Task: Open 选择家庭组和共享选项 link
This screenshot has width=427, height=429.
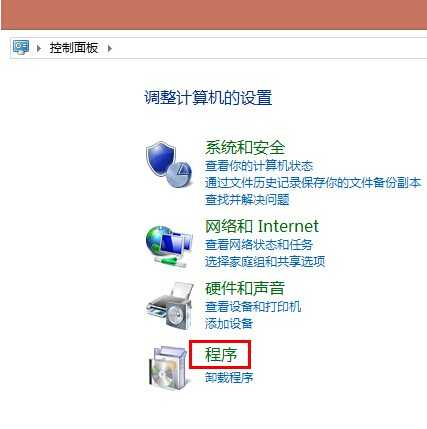Action: pos(265,262)
